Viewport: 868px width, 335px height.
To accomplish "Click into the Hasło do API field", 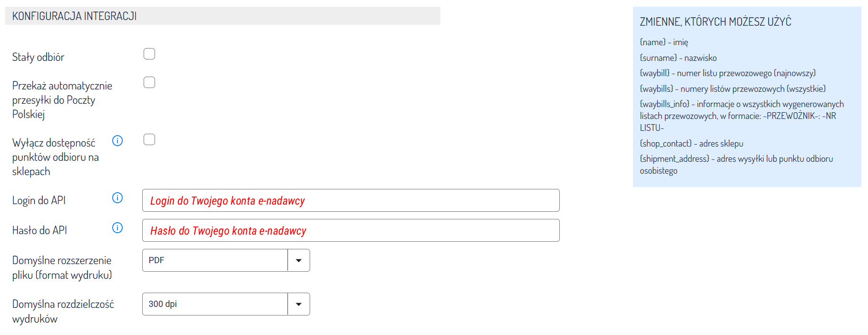I will [x=351, y=230].
